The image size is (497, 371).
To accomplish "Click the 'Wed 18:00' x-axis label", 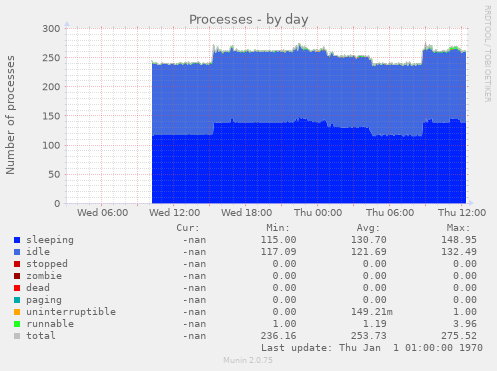I will point(247,213).
